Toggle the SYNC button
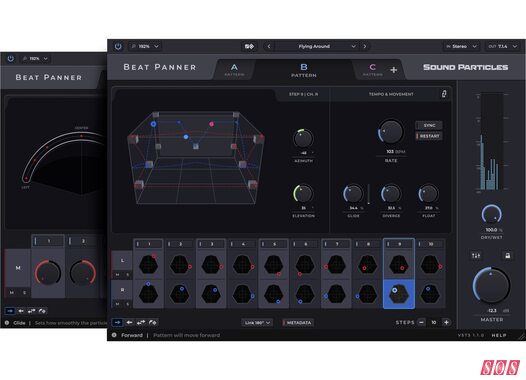 point(429,125)
